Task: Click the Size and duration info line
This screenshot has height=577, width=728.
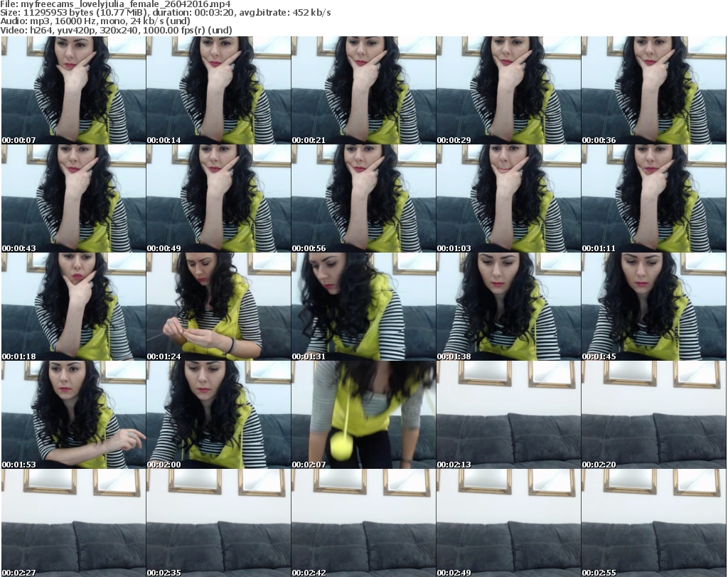Action: 165,13
